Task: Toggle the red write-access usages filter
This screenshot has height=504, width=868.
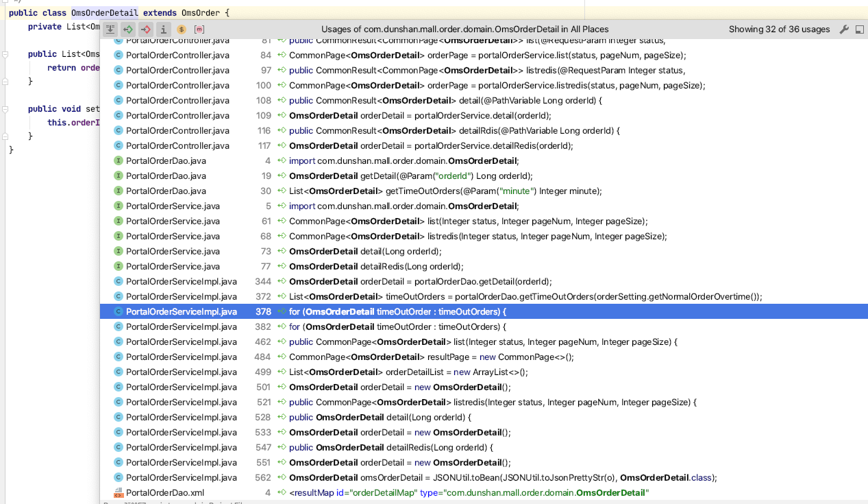Action: click(146, 29)
